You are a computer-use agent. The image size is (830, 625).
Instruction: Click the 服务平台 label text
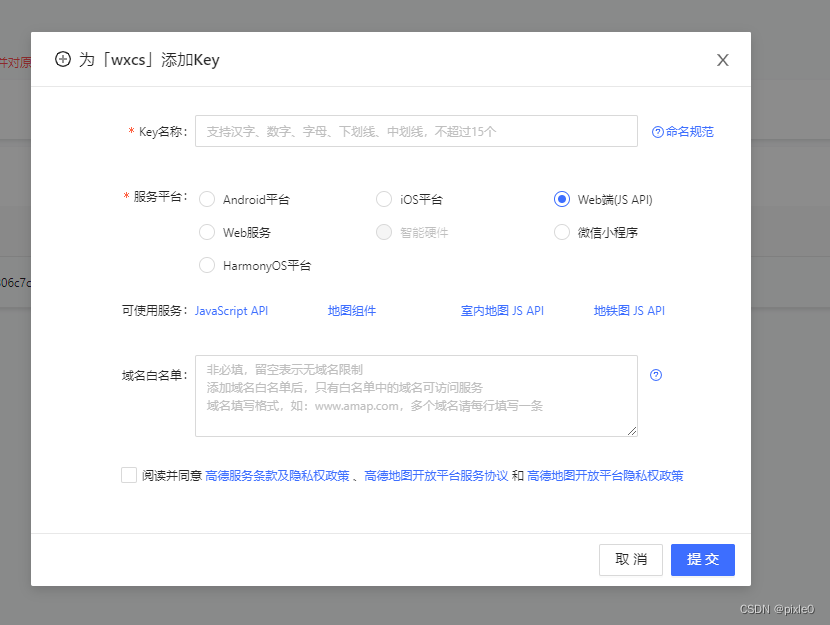pos(160,197)
